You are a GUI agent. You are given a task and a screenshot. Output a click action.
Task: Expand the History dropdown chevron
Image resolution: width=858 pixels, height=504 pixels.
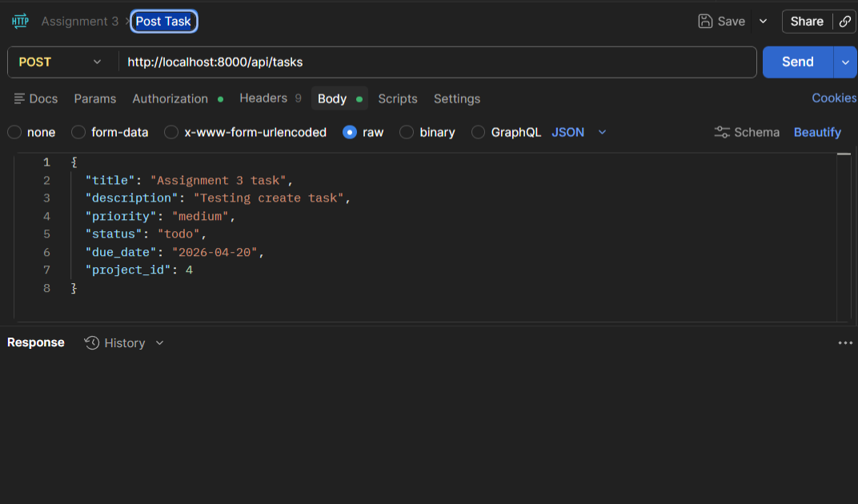pos(159,343)
